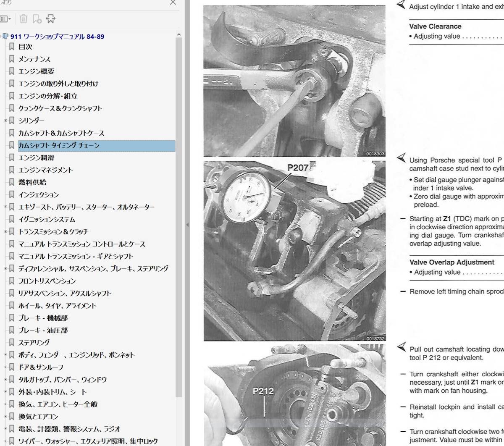This screenshot has height=446, width=504.
Task: Select the シリンダー bookmark
Action: (31, 121)
